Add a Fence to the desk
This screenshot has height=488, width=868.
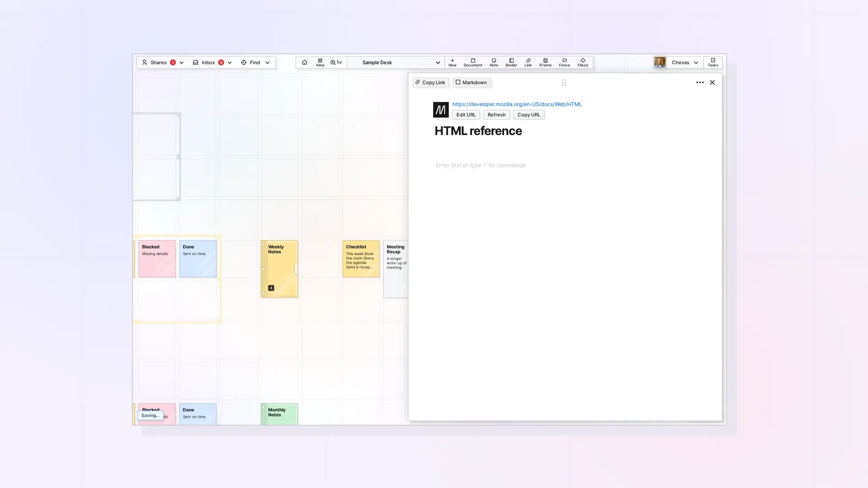564,62
